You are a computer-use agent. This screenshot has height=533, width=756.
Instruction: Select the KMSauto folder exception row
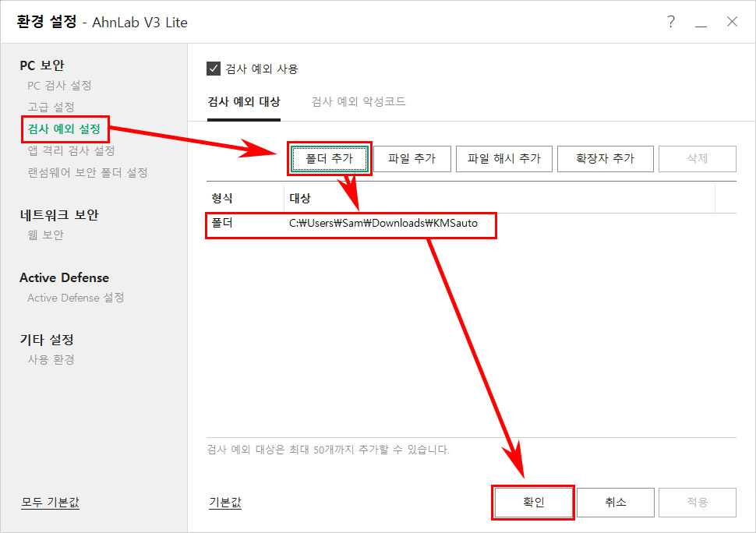[351, 225]
